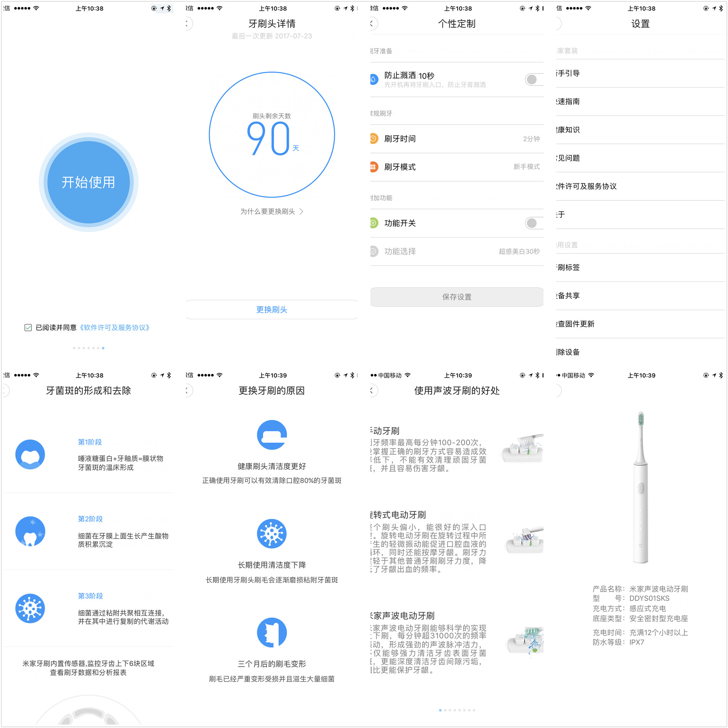
Task: Open 功能选择 showing 超感美白30秒
Action: pos(455,251)
